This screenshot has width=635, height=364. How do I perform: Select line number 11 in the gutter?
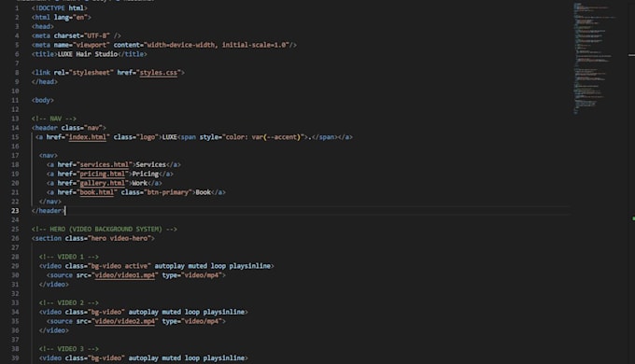pyautogui.click(x=15, y=101)
